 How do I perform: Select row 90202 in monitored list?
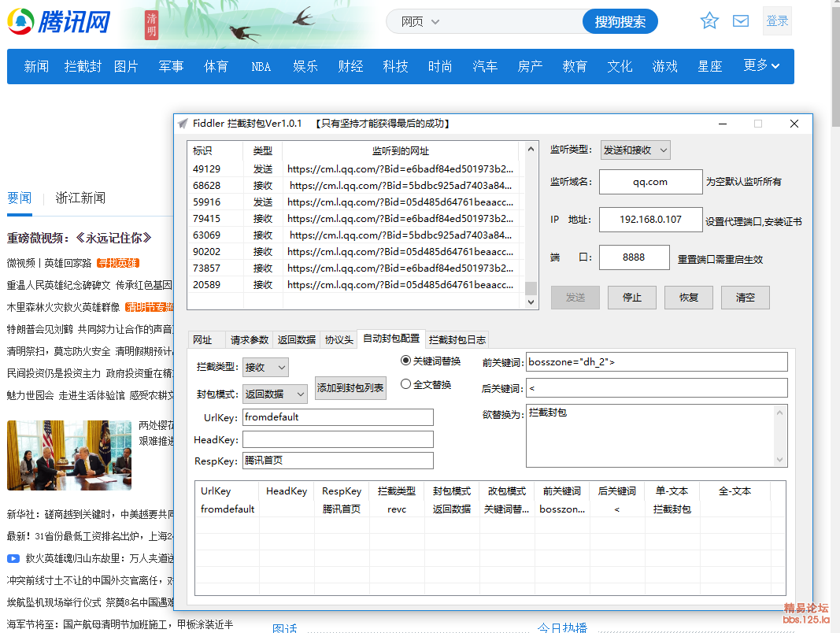click(x=356, y=252)
